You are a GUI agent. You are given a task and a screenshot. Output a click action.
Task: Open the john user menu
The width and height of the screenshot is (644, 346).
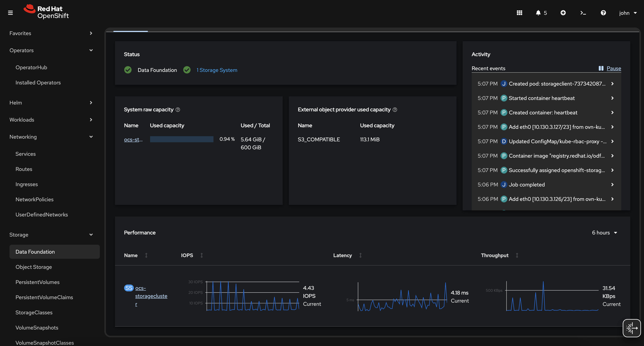(628, 13)
